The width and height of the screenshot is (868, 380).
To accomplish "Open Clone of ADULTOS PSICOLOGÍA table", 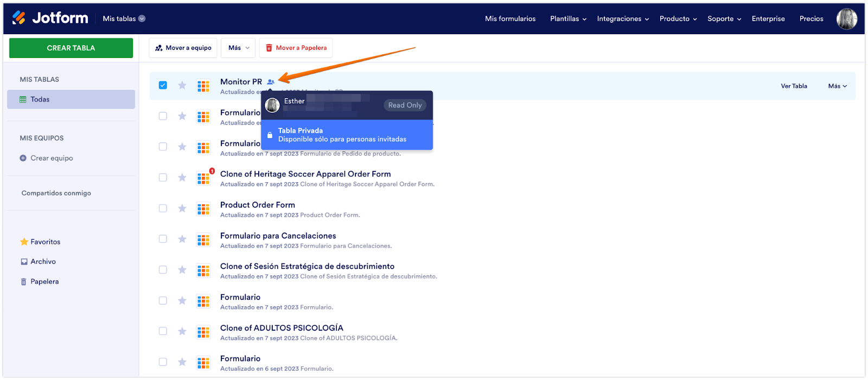I will coord(282,328).
